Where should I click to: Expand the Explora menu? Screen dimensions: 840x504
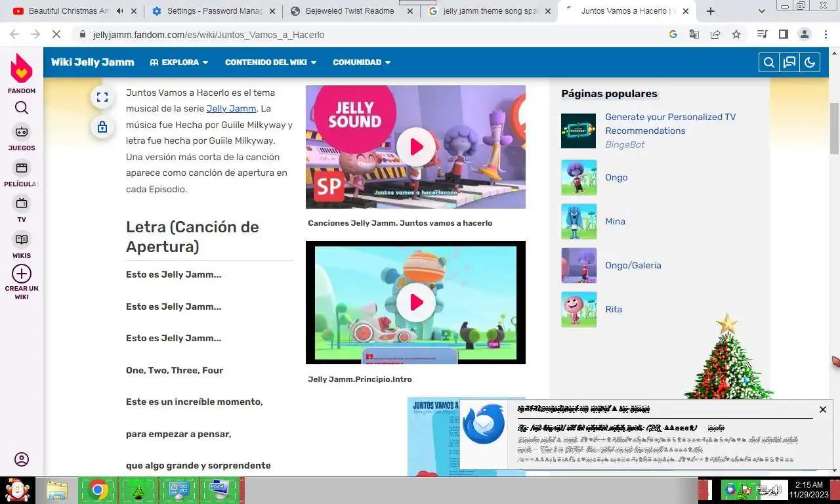pos(179,62)
